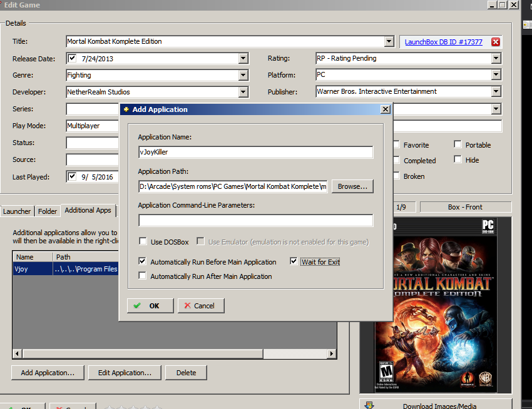Open the Platform dropdown
Image resolution: width=532 pixels, height=409 pixels.
tap(496, 74)
